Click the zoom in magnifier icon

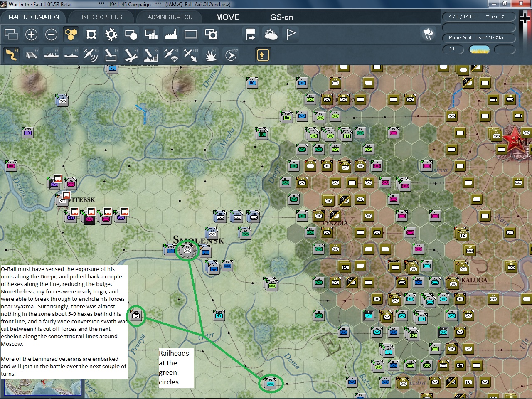pos(31,34)
